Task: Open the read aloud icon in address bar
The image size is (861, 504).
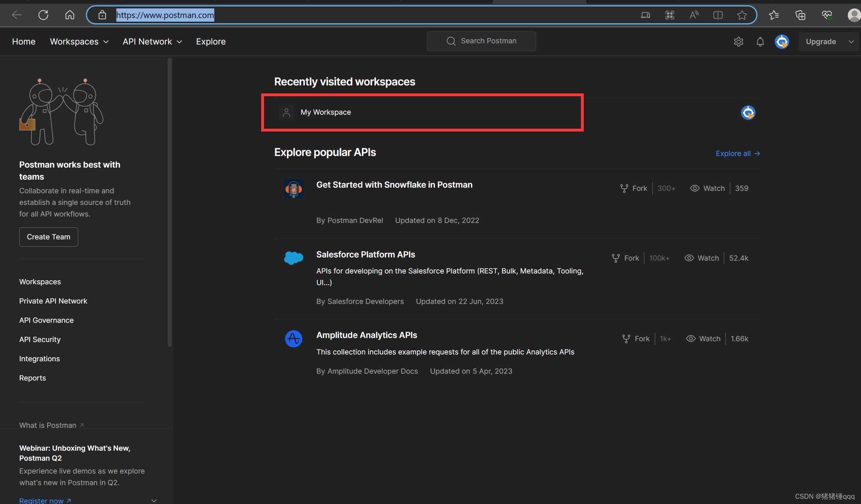Action: (694, 15)
